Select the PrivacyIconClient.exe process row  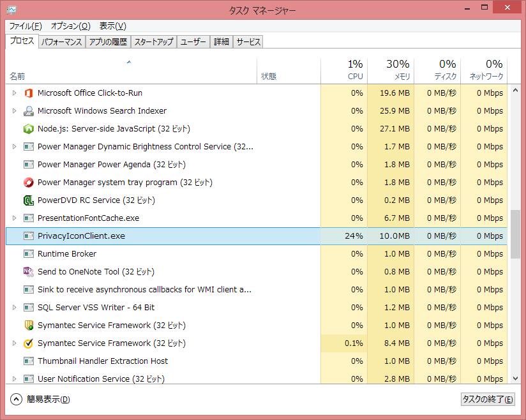(x=160, y=236)
